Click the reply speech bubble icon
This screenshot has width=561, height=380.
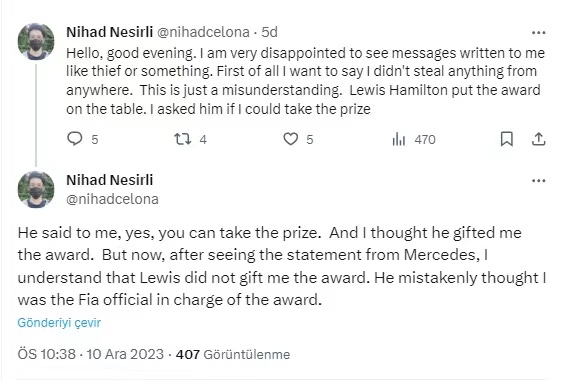pyautogui.click(x=75, y=139)
